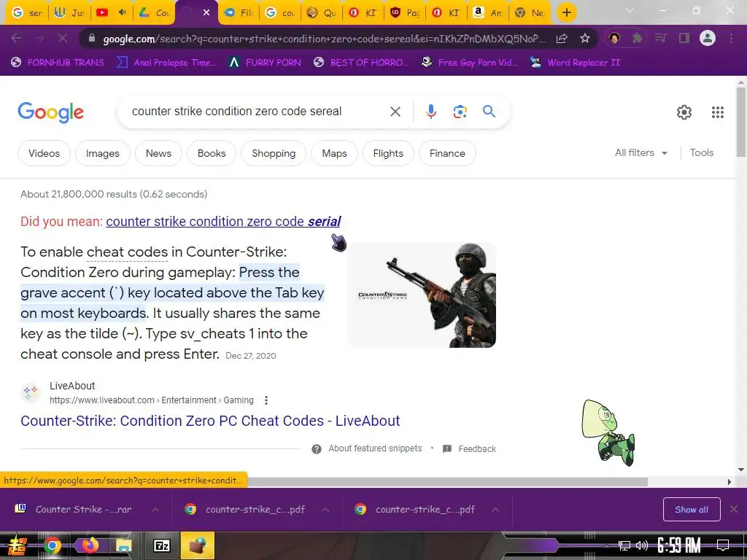Open the Chrome profile avatar
The height and width of the screenshot is (560, 747).
(x=708, y=38)
